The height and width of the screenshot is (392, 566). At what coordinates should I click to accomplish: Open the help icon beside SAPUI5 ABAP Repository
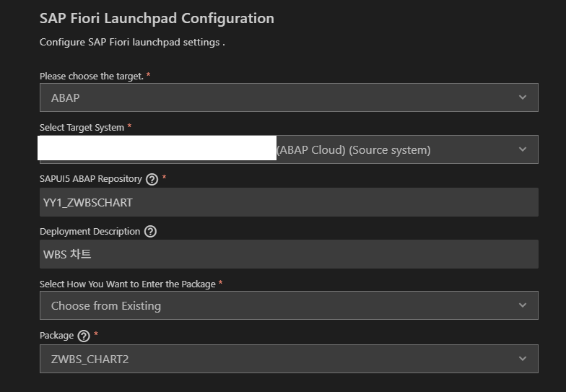coord(152,179)
